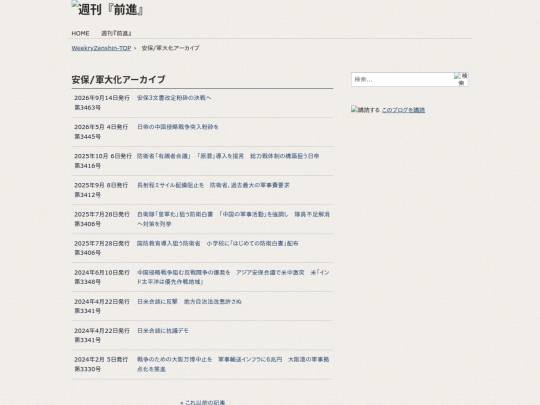
Task: Follow the WeekryZenshin-TOP breadcrumb link
Action: coord(101,48)
